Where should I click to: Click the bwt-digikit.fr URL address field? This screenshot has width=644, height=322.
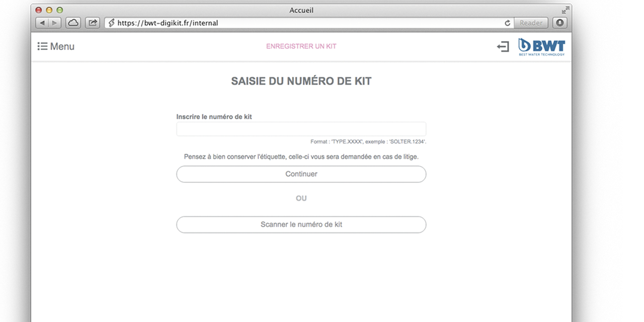302,23
